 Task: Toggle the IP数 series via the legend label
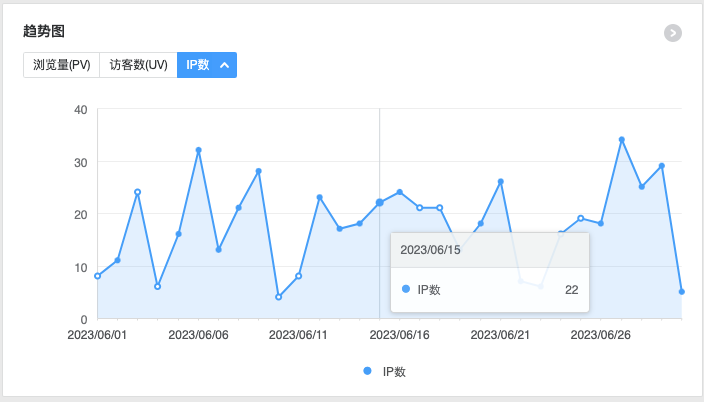click(394, 372)
